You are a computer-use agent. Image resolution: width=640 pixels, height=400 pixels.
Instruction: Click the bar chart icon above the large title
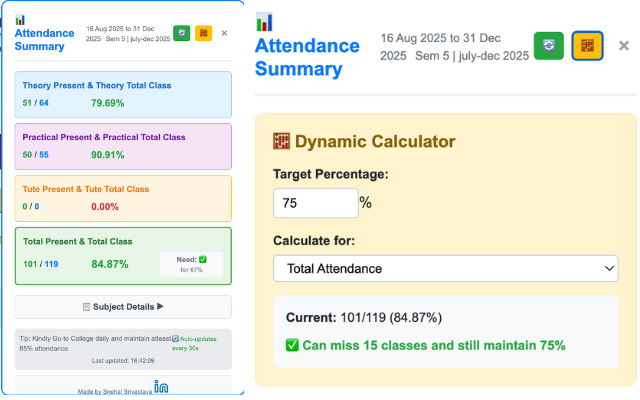click(x=264, y=22)
